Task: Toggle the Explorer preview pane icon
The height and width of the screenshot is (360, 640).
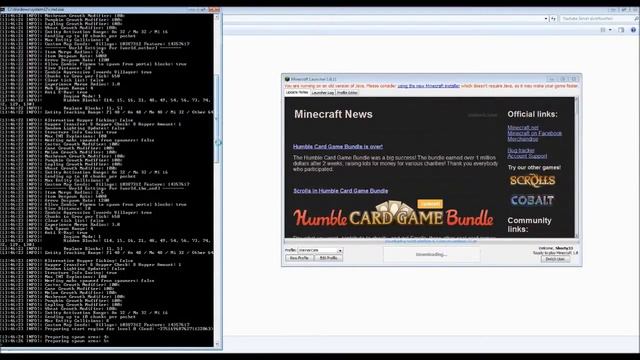Action: click(621, 30)
